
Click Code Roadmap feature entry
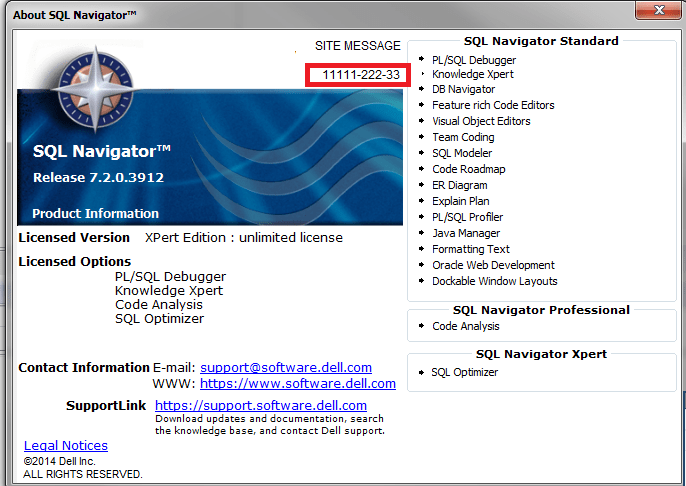(469, 169)
